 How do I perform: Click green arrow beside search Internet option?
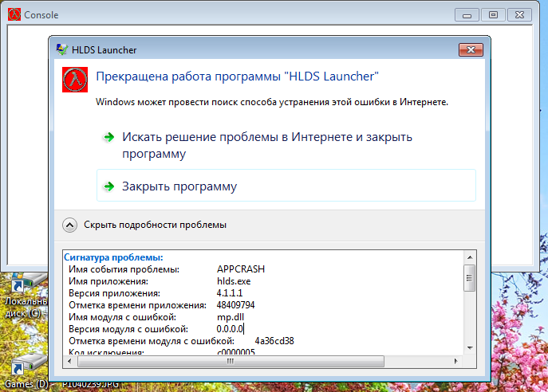coord(109,137)
